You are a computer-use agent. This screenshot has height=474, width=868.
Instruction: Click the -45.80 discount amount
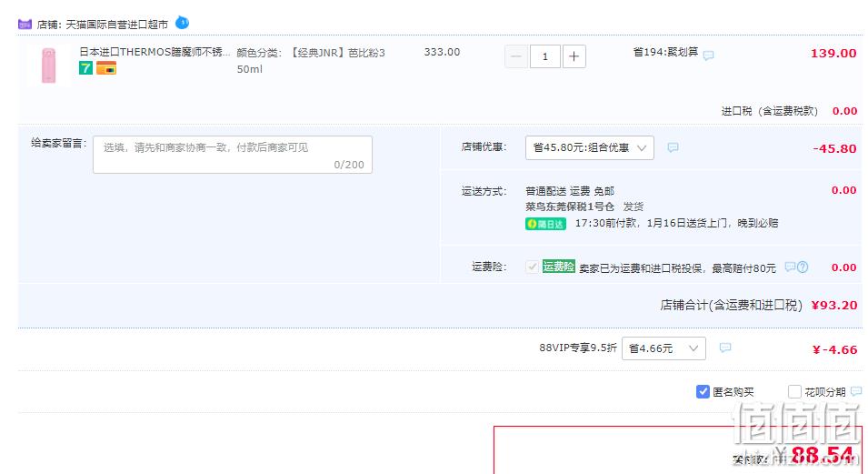pyautogui.click(x=834, y=149)
